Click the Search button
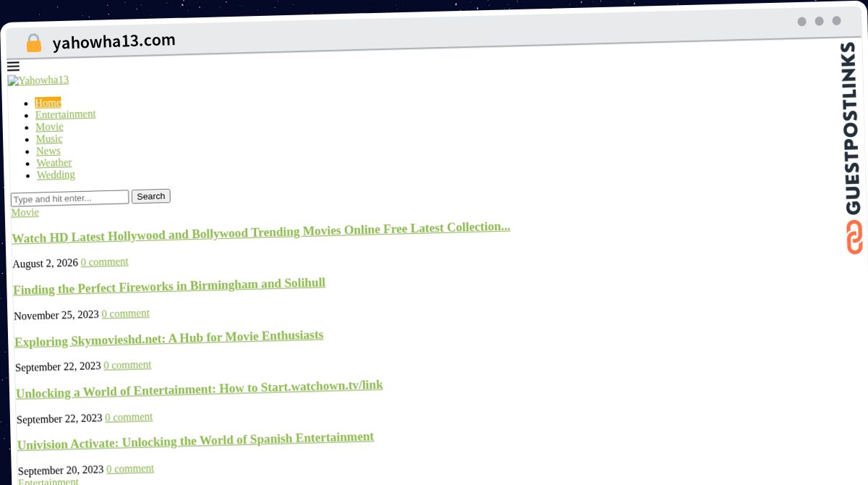 pos(151,196)
